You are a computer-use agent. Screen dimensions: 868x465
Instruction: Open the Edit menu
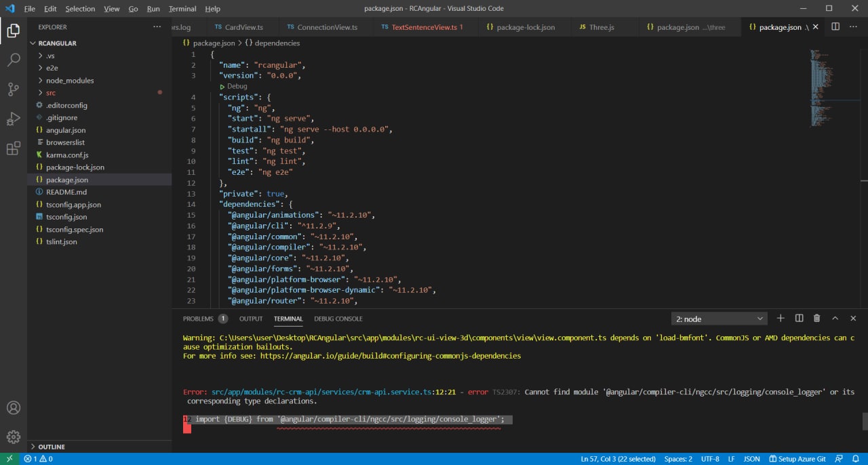(x=50, y=9)
